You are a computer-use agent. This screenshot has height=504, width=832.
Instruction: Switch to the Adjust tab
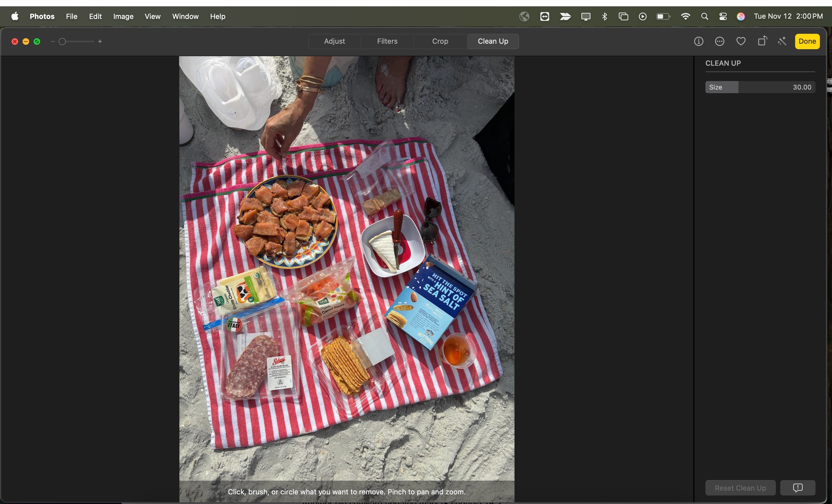tap(334, 41)
